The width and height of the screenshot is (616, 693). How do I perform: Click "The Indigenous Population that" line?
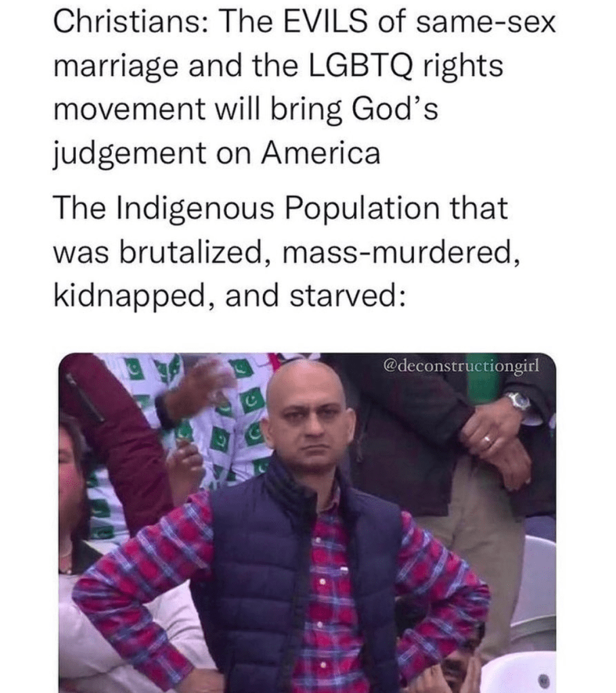tap(281, 207)
